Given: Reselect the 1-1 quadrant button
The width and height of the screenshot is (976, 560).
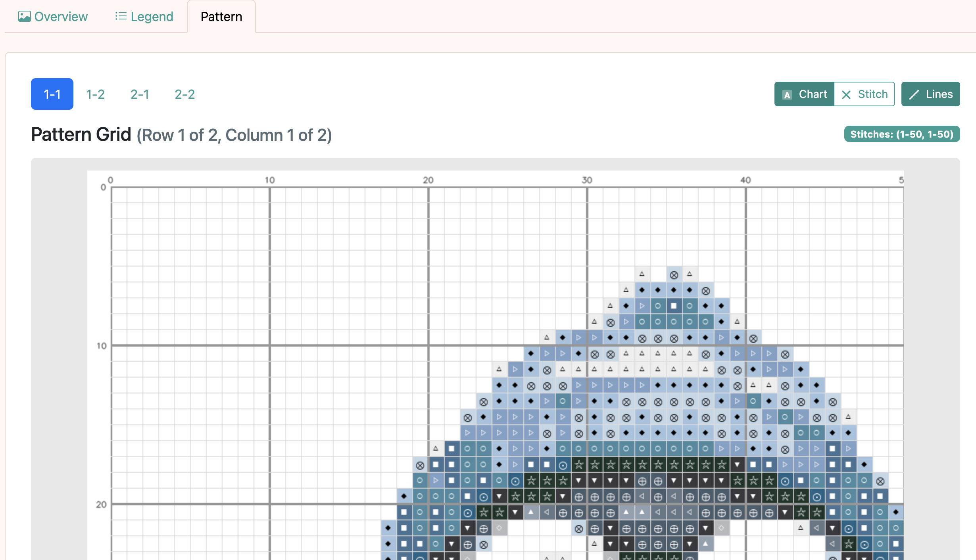Looking at the screenshot, I should pyautogui.click(x=52, y=94).
